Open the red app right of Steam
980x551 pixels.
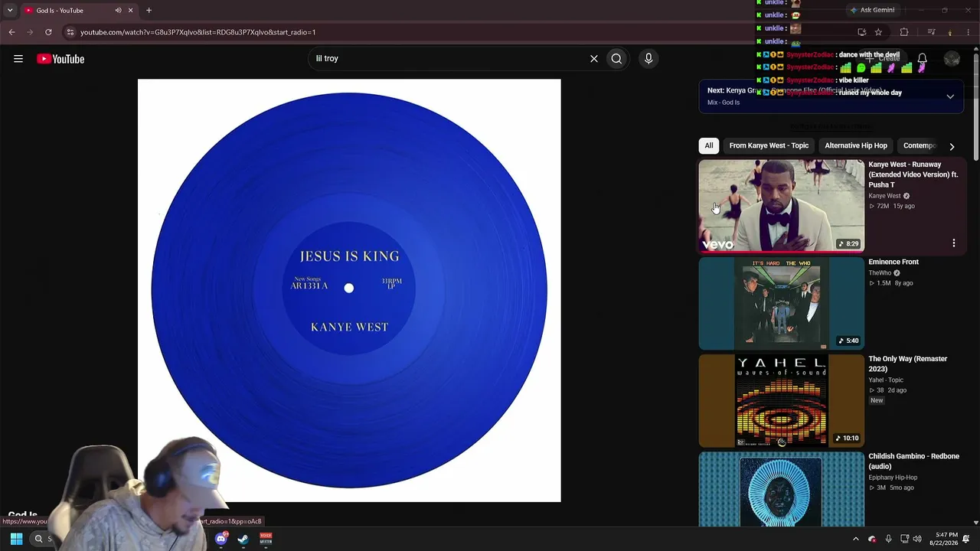click(266, 539)
